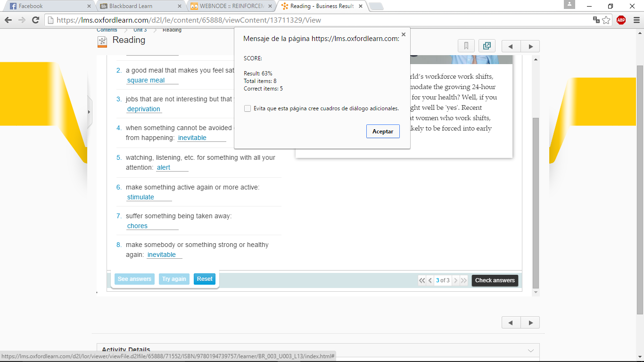The width and height of the screenshot is (644, 362).
Task: Switch to the Facebook tab
Action: tap(47, 6)
